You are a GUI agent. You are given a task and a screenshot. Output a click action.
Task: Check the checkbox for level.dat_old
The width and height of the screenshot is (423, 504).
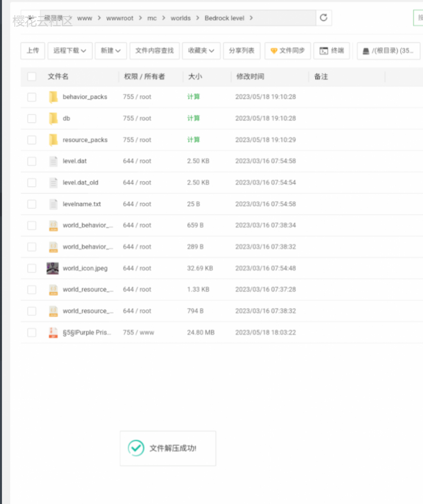pyautogui.click(x=32, y=182)
